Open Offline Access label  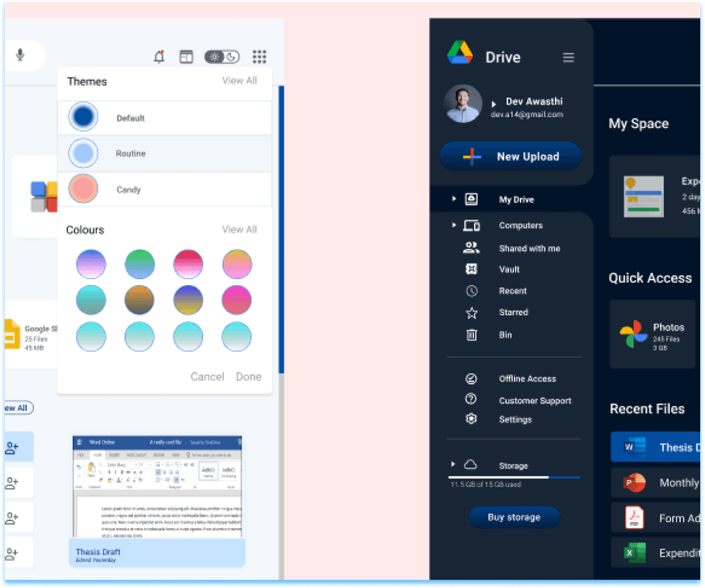(527, 379)
